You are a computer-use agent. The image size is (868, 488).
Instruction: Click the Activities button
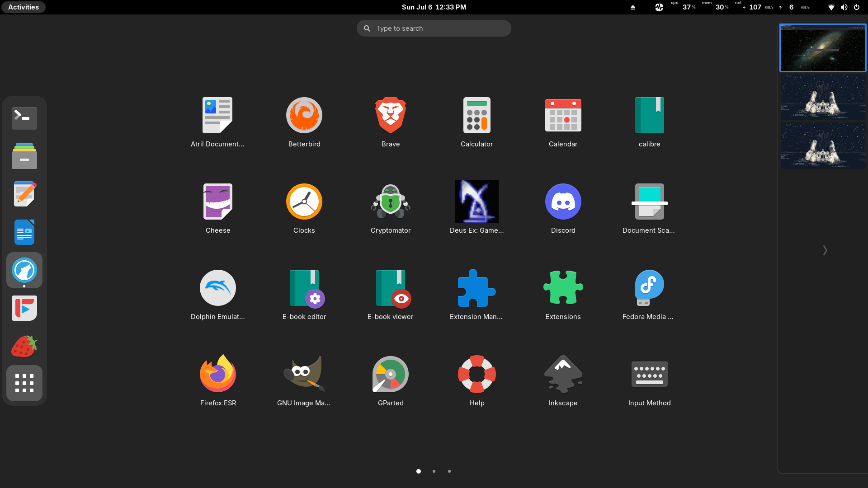pyautogui.click(x=24, y=7)
